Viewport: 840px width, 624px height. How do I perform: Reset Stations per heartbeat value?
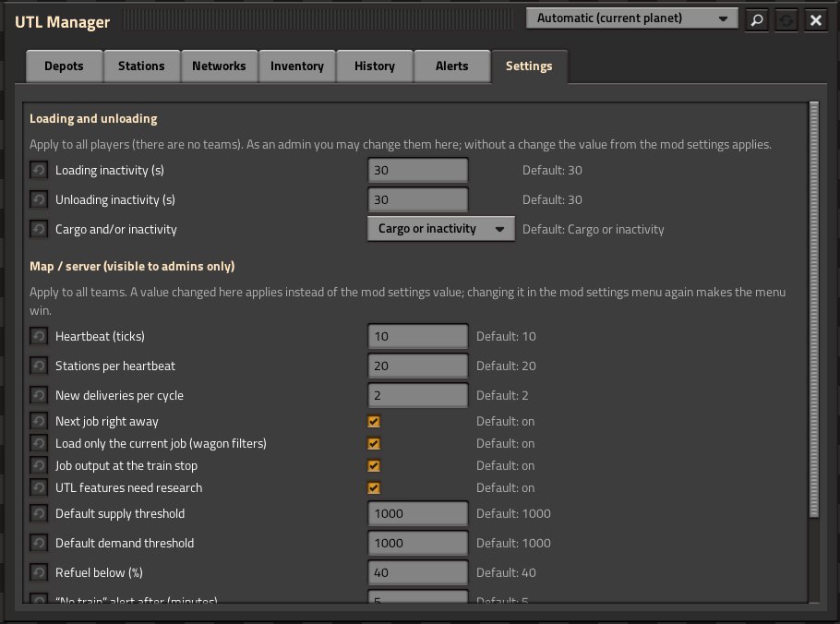39,366
